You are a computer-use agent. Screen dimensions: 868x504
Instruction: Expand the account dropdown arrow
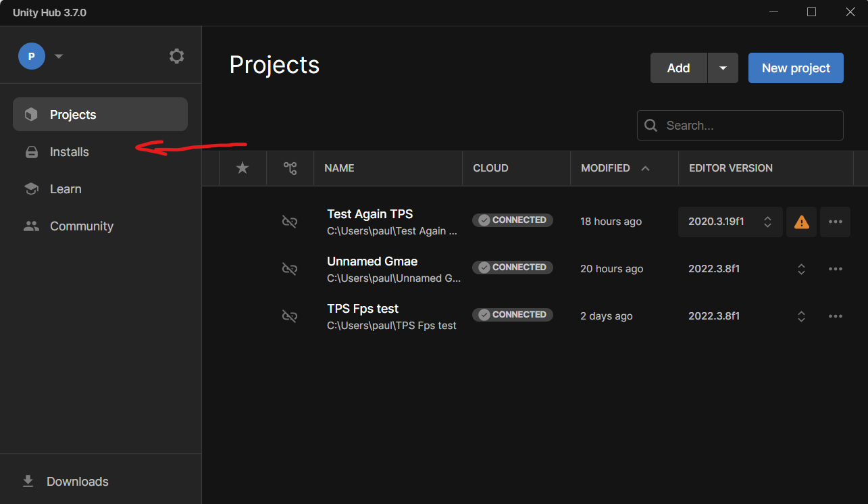[x=58, y=56]
